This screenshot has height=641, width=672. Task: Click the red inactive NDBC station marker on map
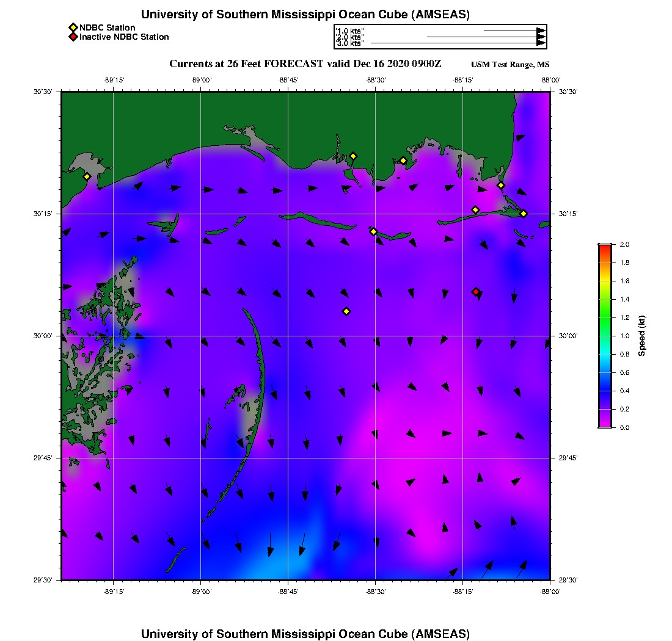point(476,292)
